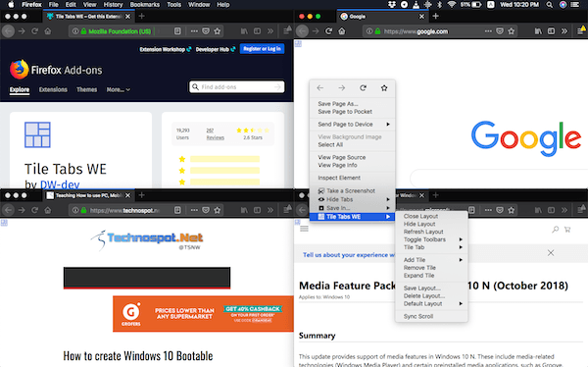Image resolution: width=588 pixels, height=367 pixels.
Task: Bookmark google.com with the star icon
Action: tap(512, 31)
